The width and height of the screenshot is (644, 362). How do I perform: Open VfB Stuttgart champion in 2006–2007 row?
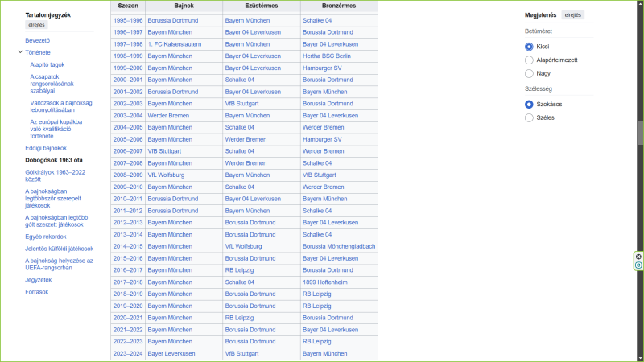coord(164,151)
